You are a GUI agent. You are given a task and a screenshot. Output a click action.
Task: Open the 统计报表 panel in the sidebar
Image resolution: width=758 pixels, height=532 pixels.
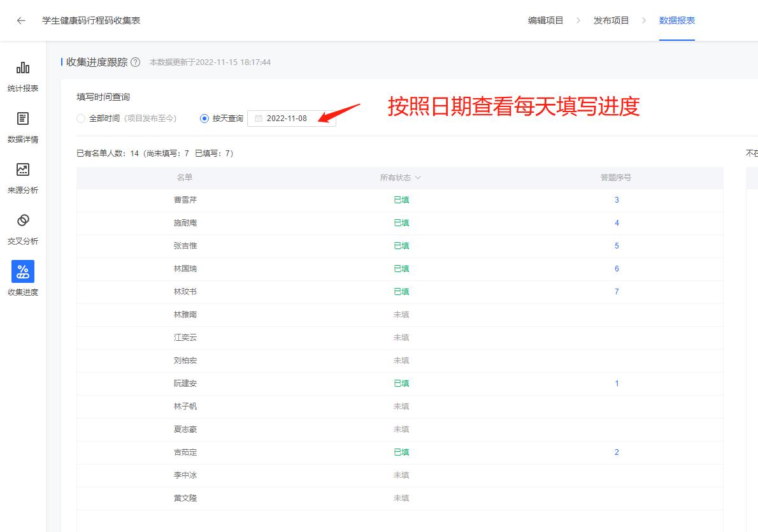[x=22, y=75]
